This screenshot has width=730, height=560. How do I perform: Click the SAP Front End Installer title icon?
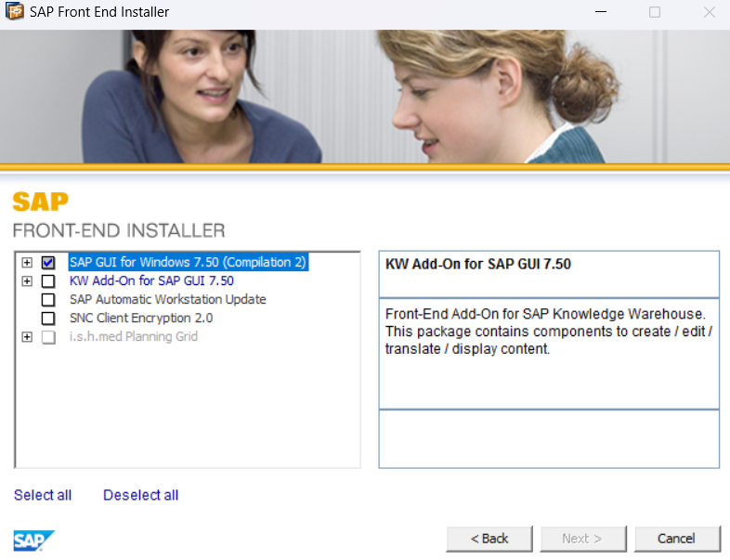(15, 11)
